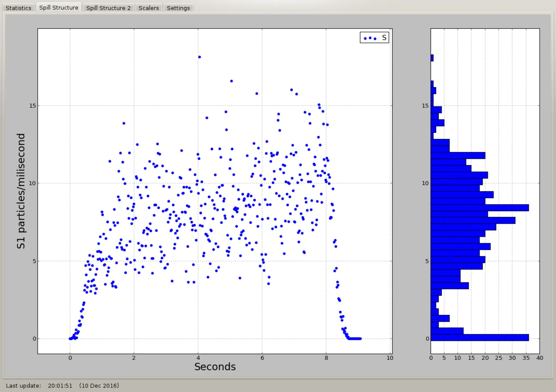
Task: Select the Spill Structure tab
Action: 58,7
